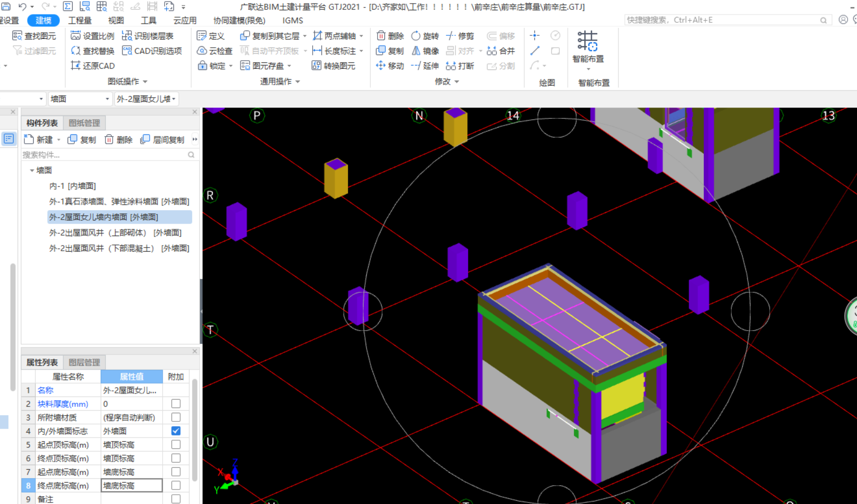Open the 定义 tool
857x504 pixels.
[211, 36]
